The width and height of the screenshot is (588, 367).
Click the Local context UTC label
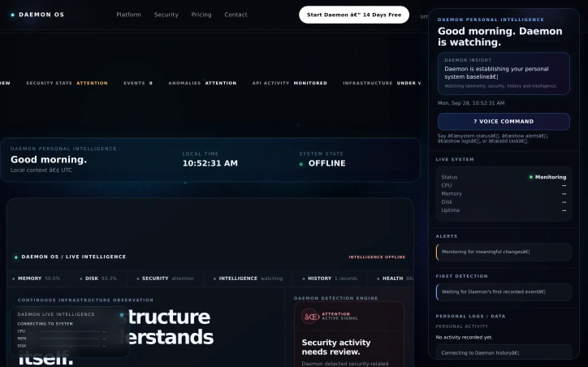(x=41, y=171)
